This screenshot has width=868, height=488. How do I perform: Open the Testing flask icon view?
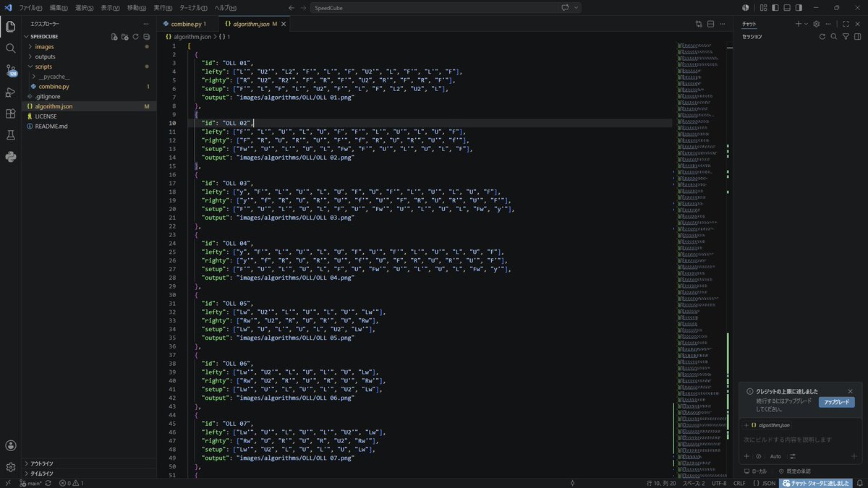pos(10,135)
